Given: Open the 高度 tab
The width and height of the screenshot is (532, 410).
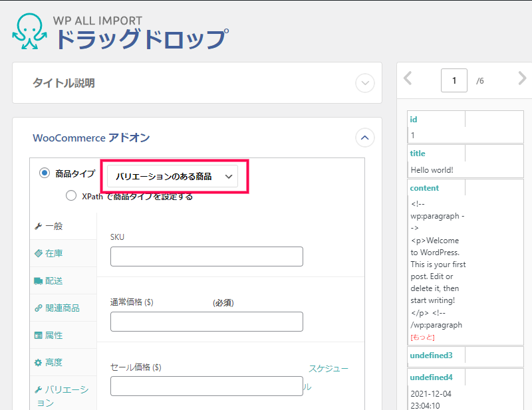Looking at the screenshot, I should 63,362.
